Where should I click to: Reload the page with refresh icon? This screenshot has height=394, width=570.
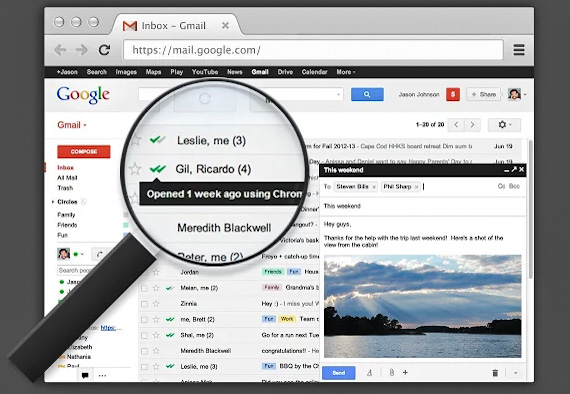tap(104, 50)
